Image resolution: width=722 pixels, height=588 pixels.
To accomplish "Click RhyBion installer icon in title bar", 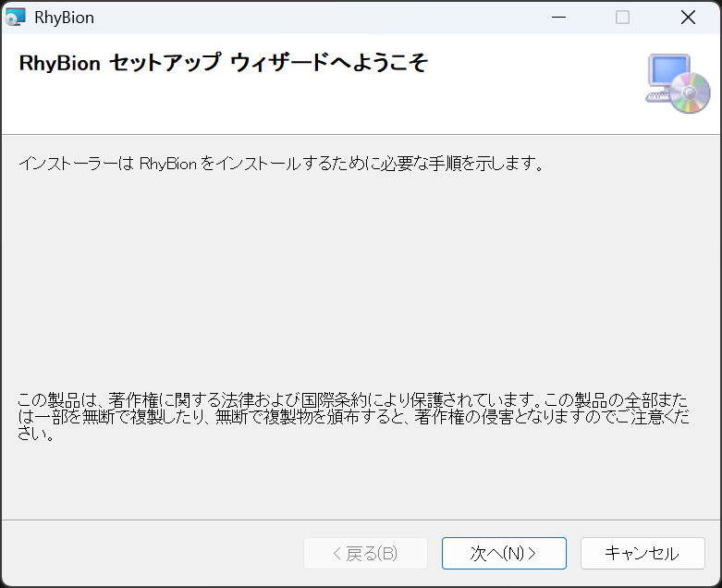I will pos(15,17).
